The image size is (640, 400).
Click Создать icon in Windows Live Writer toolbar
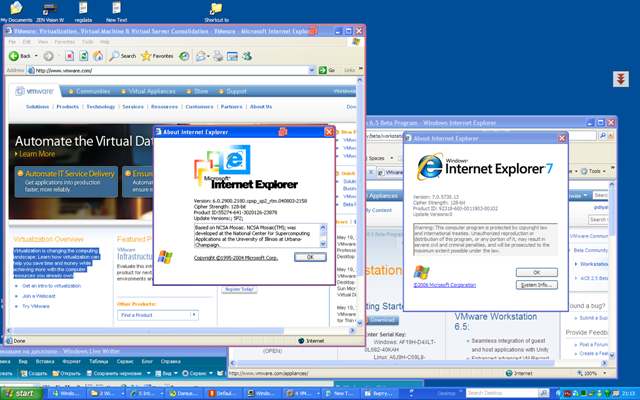coord(34,373)
